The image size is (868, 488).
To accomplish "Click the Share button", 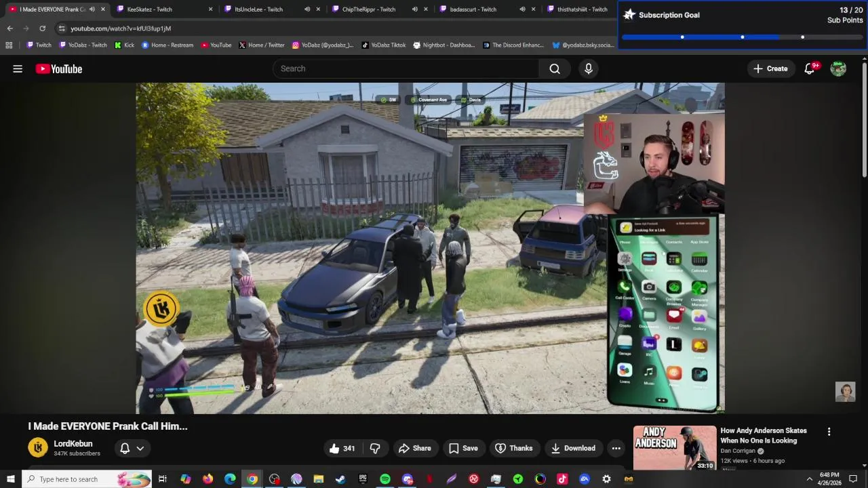I will tap(414, 448).
